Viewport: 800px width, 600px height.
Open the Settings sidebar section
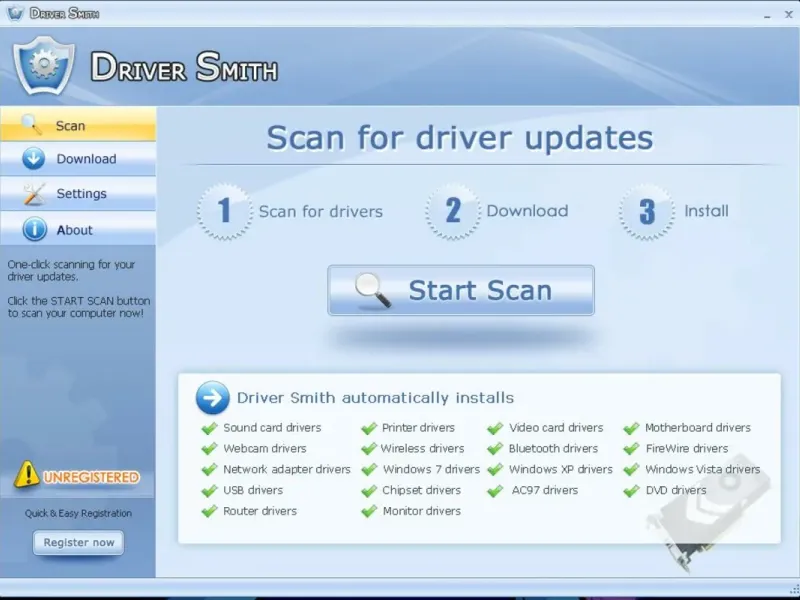pos(78,194)
